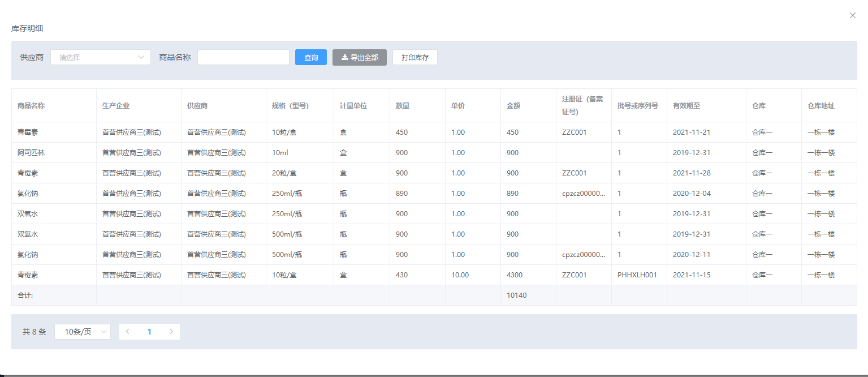Click the 商品名称 column header
The height and width of the screenshot is (377, 868).
(x=31, y=106)
